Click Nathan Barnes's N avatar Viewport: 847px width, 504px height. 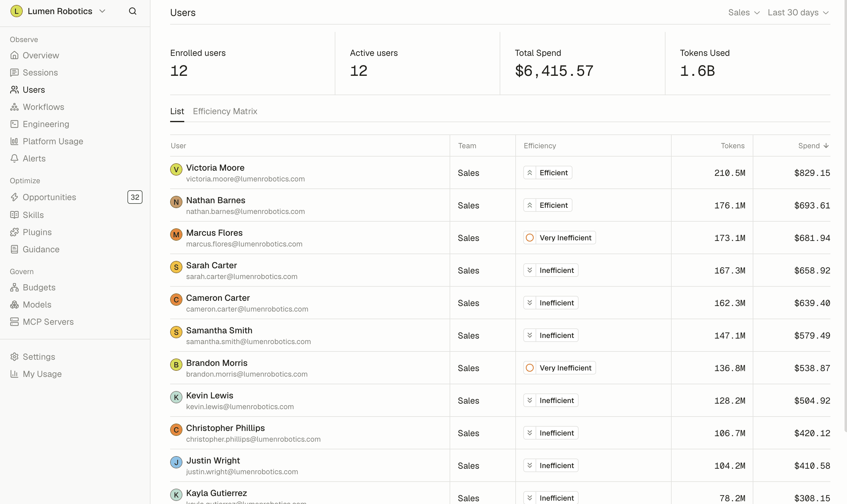click(176, 202)
